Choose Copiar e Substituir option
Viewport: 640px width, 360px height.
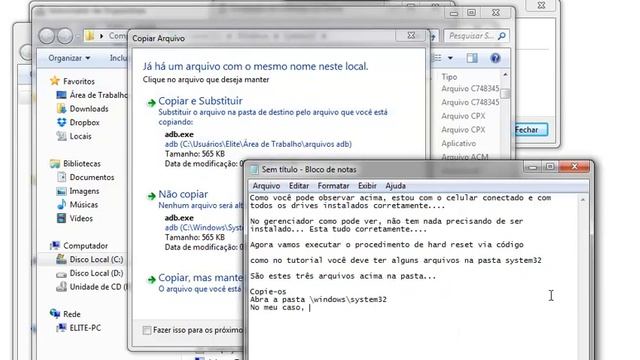(200, 101)
